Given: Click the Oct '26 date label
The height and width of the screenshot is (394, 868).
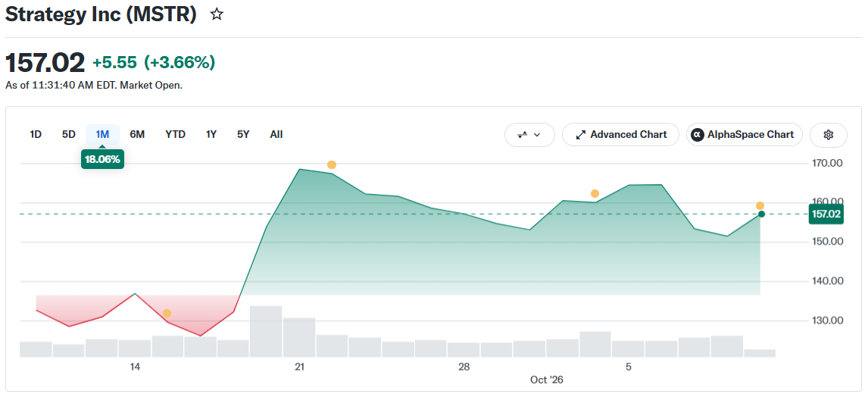Looking at the screenshot, I should point(546,380).
